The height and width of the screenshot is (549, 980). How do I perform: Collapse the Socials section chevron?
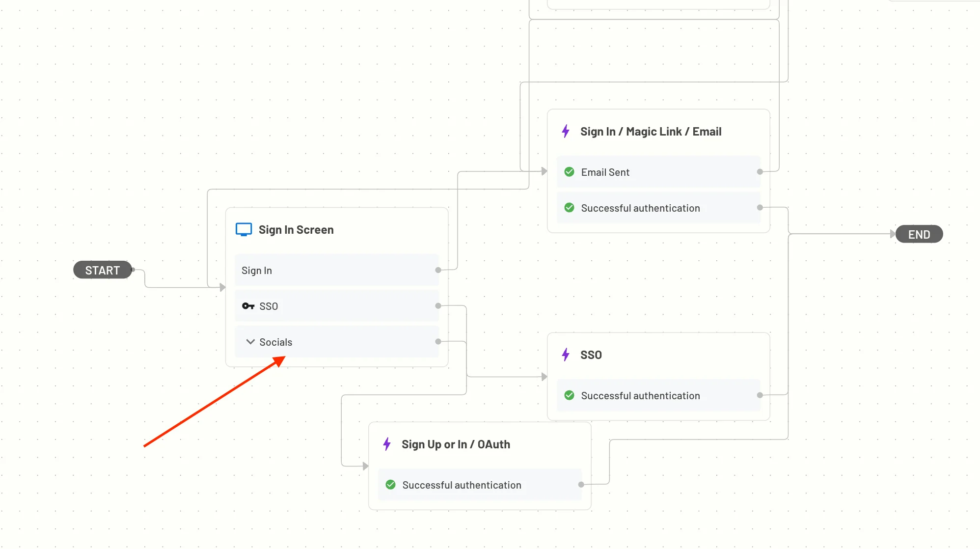click(x=249, y=341)
